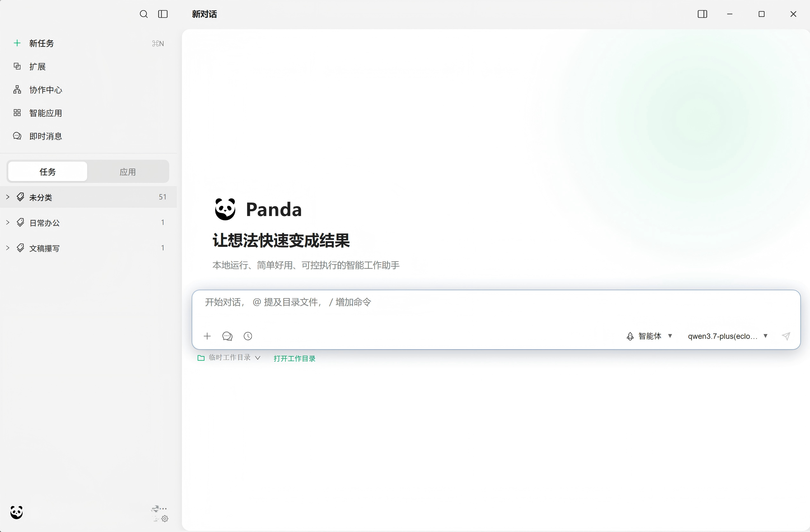Click the paper plane send icon
The width and height of the screenshot is (810, 532).
(x=786, y=336)
